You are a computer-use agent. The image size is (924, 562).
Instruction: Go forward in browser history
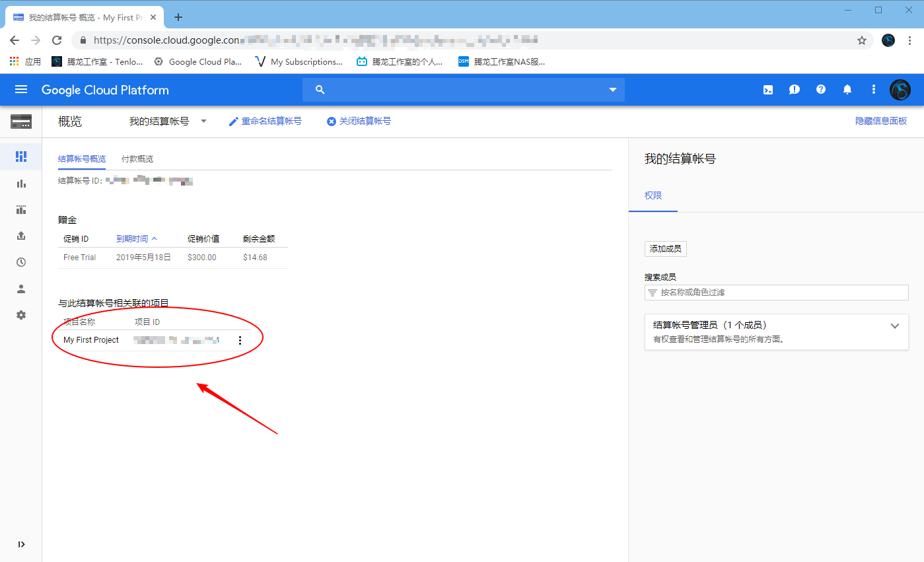click(36, 40)
